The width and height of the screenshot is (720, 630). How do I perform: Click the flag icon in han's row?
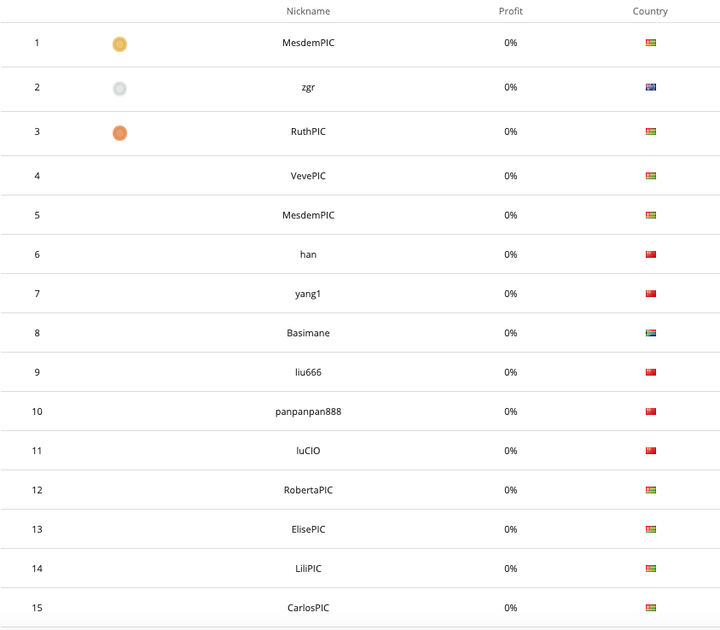[x=650, y=254]
